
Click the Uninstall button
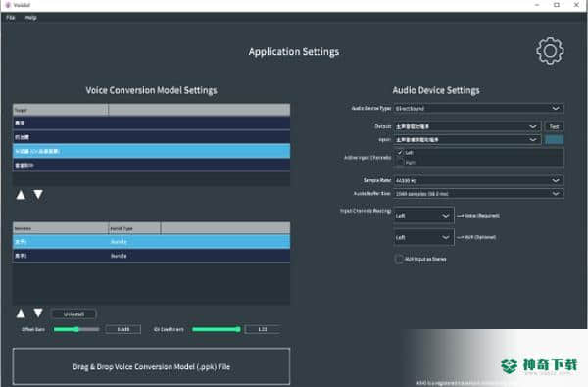(x=73, y=314)
